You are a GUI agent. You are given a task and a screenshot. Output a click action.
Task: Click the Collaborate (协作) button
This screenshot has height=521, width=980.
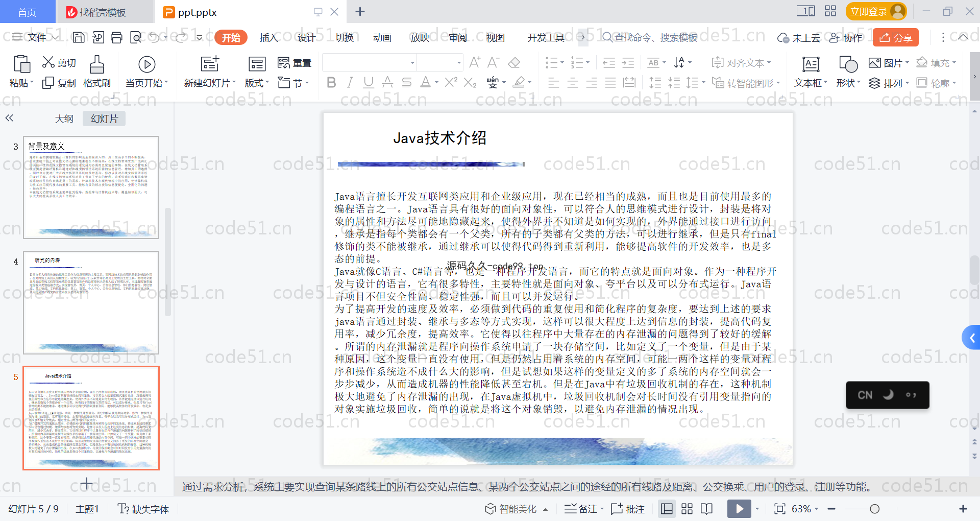coord(846,37)
